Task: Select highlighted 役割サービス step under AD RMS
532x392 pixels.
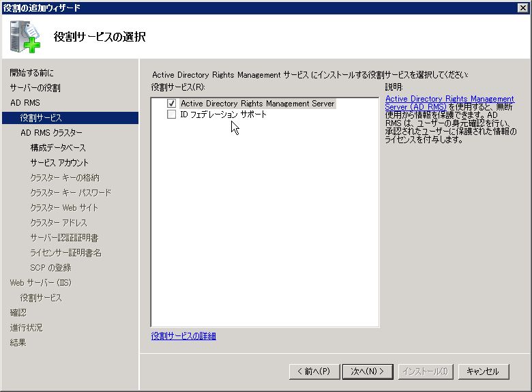Action: [70, 118]
